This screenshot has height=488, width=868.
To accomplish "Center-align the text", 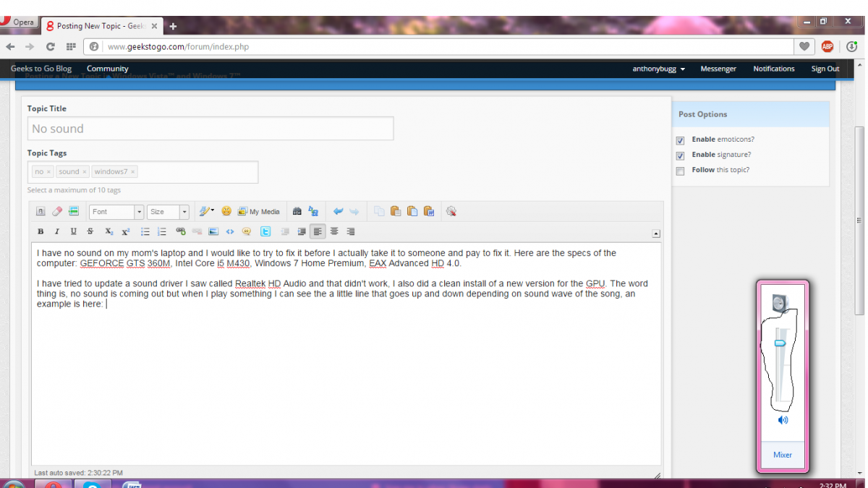I will pos(334,232).
